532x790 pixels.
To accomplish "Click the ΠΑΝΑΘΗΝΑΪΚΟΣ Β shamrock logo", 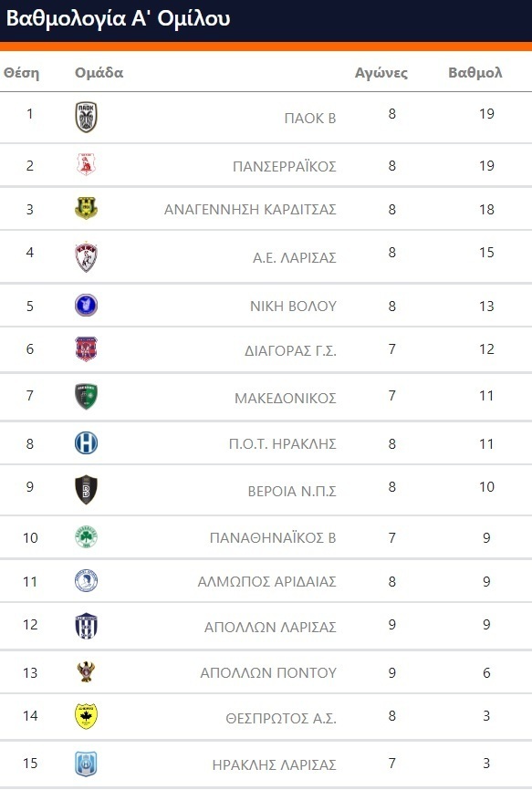I will click(x=86, y=537).
